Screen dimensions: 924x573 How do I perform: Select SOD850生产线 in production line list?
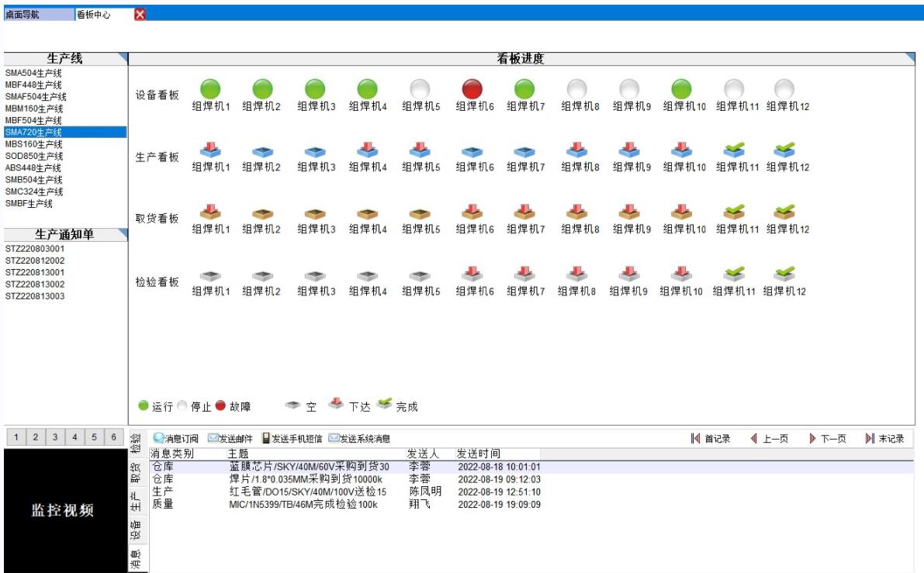(33, 156)
